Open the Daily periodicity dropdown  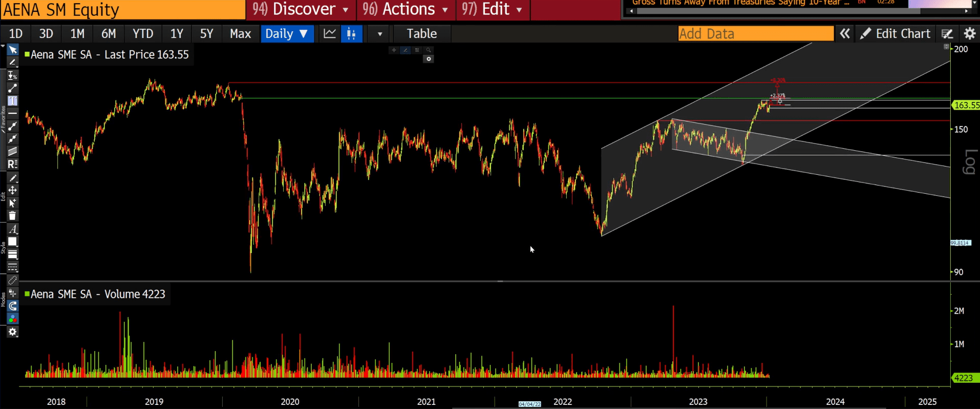coord(287,34)
